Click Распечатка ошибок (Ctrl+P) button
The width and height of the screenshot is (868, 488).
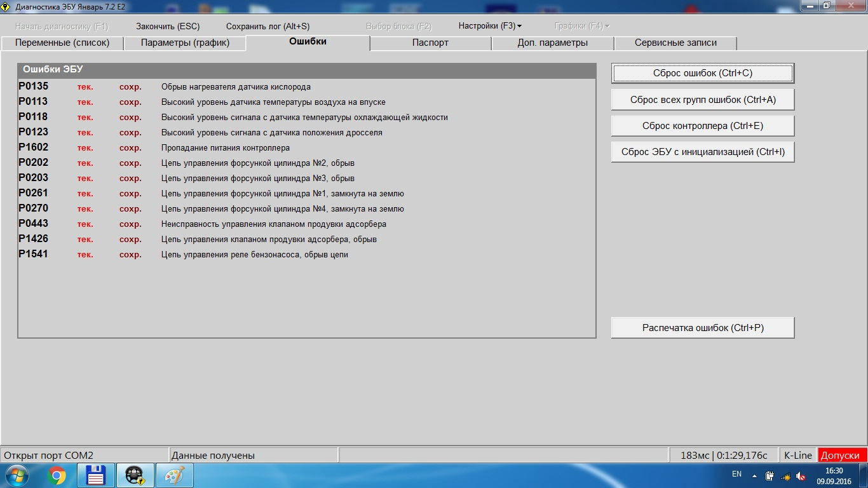point(703,328)
